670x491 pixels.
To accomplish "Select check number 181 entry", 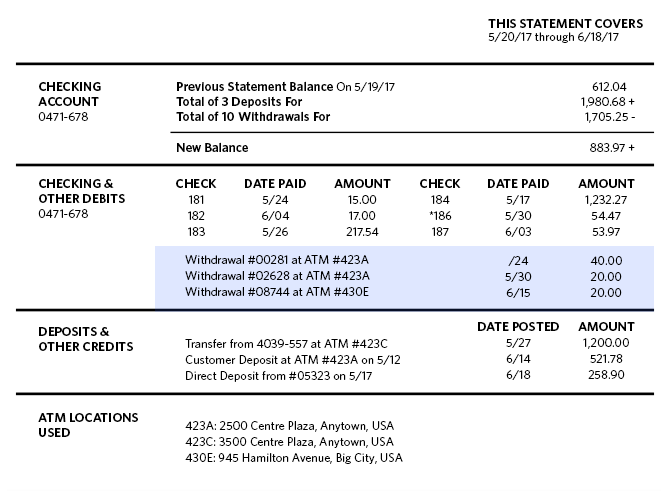I will pyautogui.click(x=196, y=200).
